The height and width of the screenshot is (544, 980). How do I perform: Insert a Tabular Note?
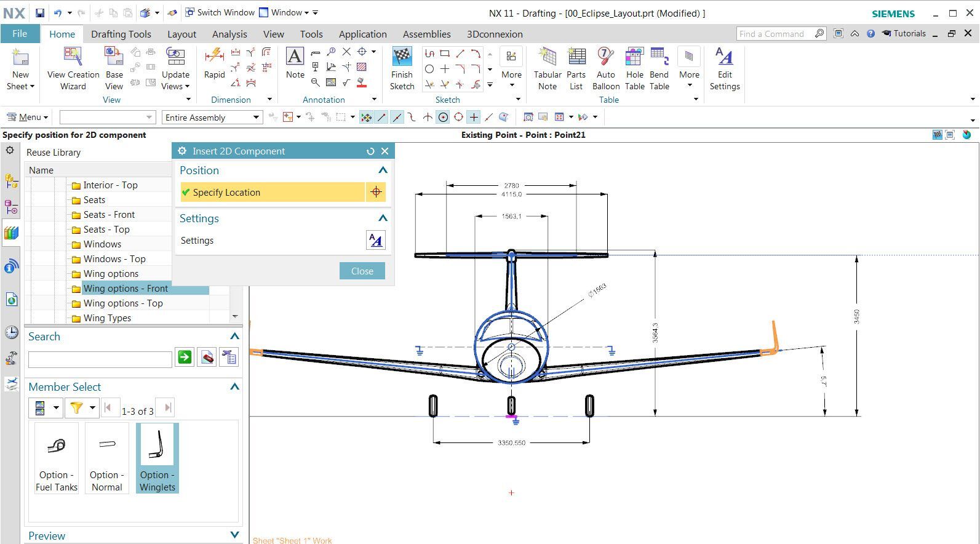click(547, 69)
